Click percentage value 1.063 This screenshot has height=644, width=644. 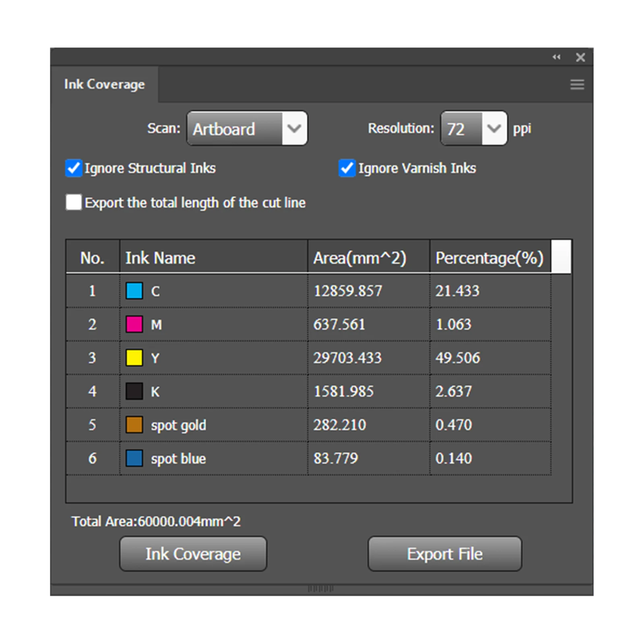pos(453,324)
